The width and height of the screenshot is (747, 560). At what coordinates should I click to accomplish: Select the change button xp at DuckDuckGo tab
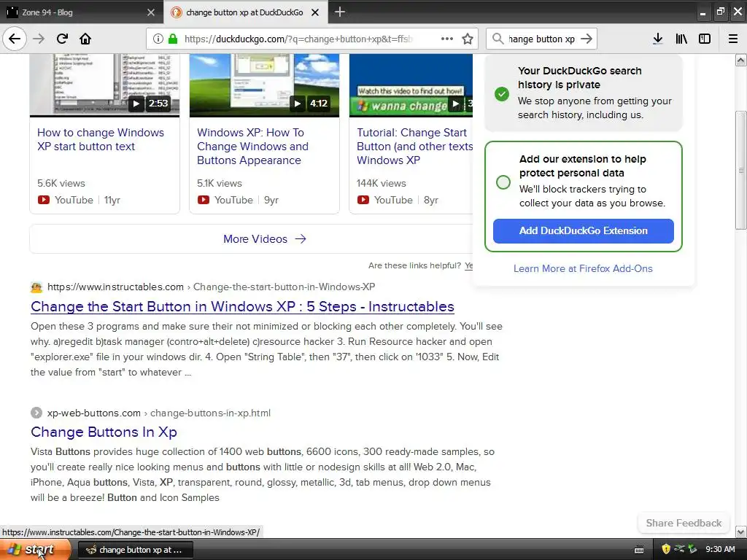click(244, 12)
